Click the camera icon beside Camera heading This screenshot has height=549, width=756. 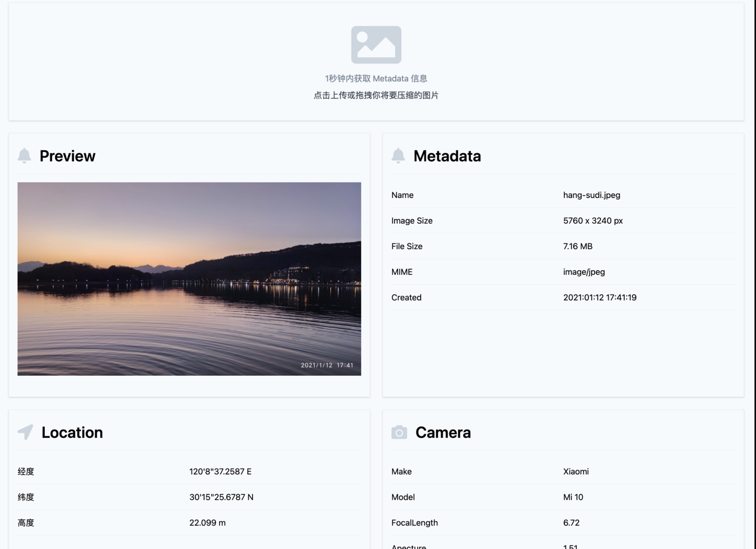399,432
